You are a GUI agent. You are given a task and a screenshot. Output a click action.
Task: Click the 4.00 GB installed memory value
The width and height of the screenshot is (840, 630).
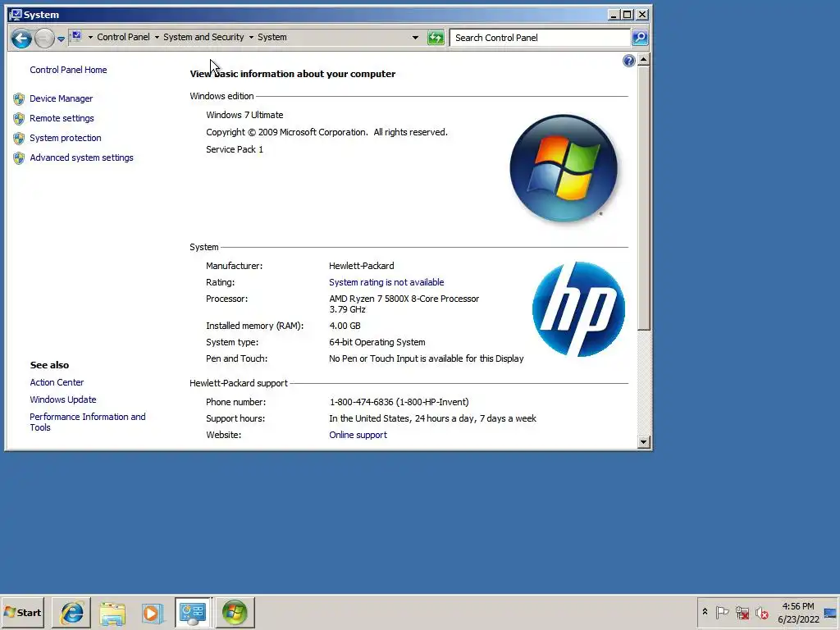(x=345, y=326)
